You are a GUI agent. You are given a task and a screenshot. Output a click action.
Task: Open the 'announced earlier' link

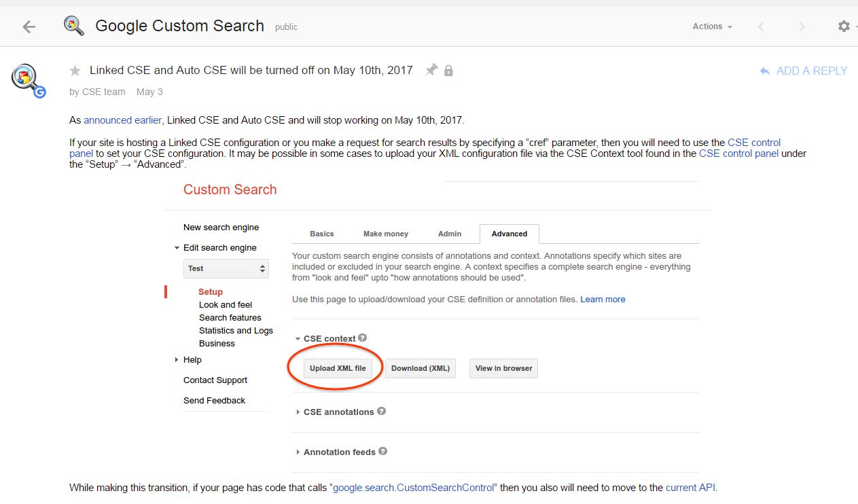pos(122,120)
